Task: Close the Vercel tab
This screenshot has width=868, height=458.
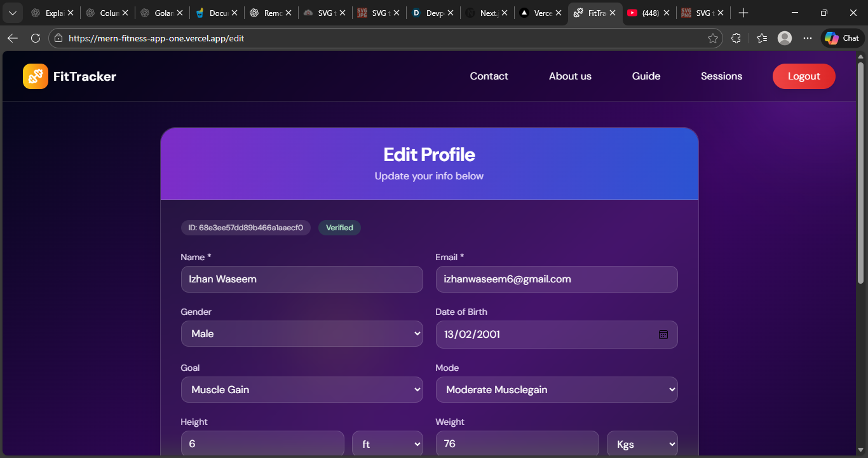Action: coord(559,13)
